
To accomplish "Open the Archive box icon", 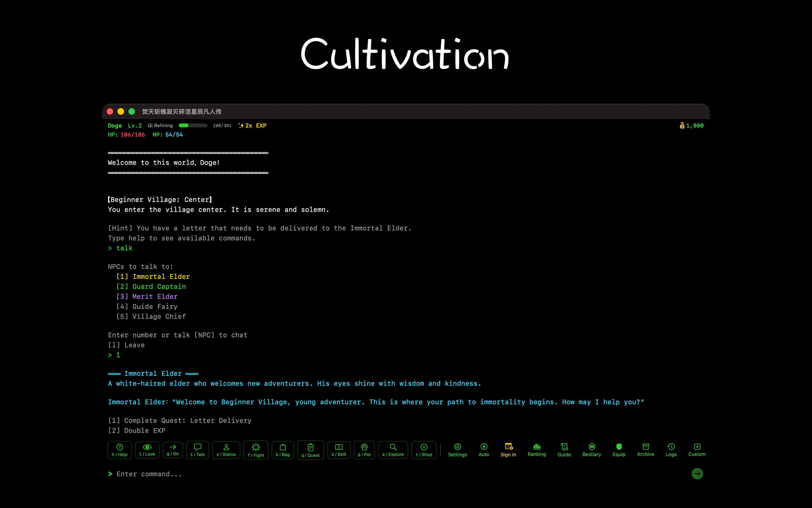I will 645,446.
